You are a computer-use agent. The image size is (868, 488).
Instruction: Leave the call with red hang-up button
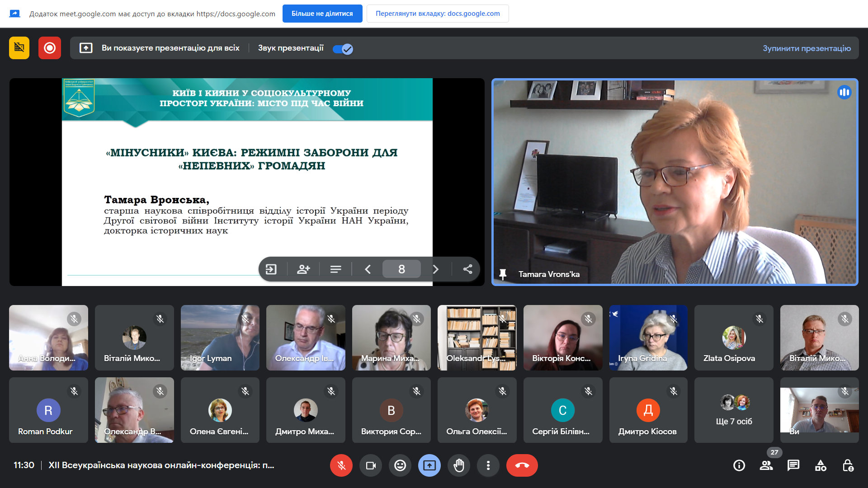[522, 465]
